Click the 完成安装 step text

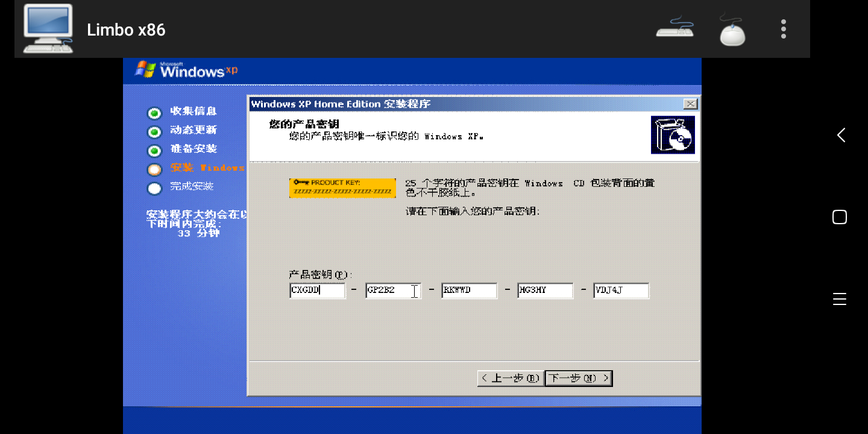192,186
